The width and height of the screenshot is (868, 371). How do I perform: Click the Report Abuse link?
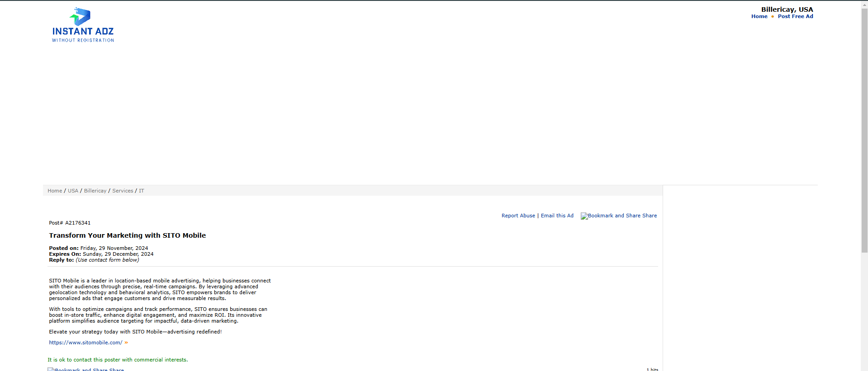[x=518, y=216]
